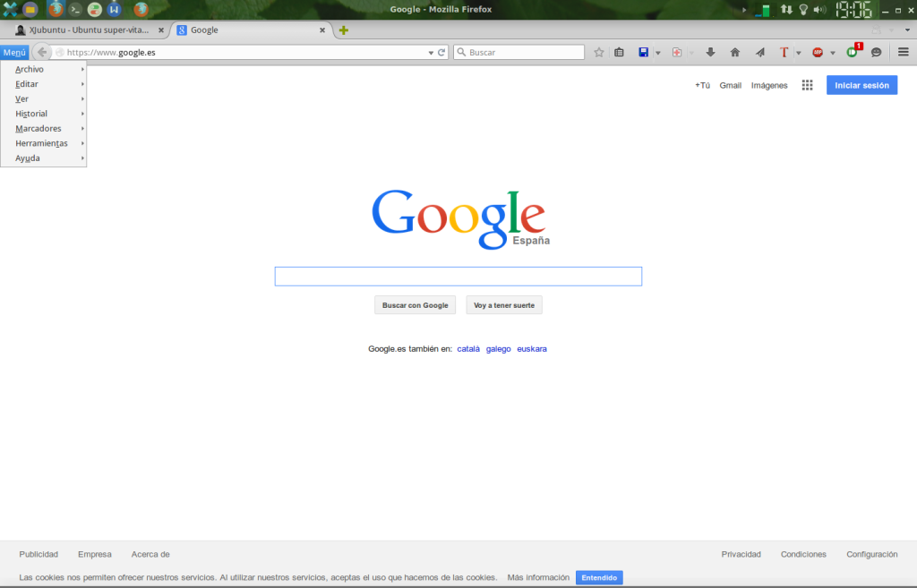Open the Historial submenu
The height and width of the screenshot is (588, 917).
pos(44,114)
